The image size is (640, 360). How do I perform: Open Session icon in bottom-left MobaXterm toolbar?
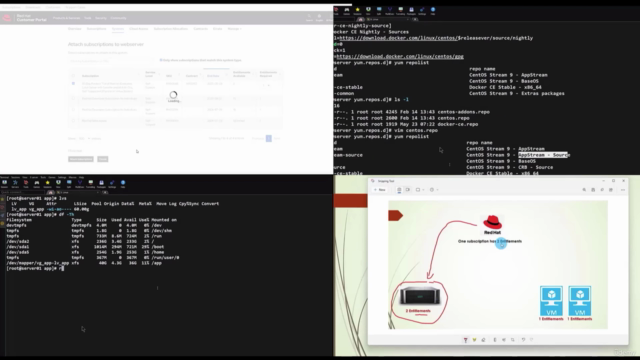coord(4,184)
